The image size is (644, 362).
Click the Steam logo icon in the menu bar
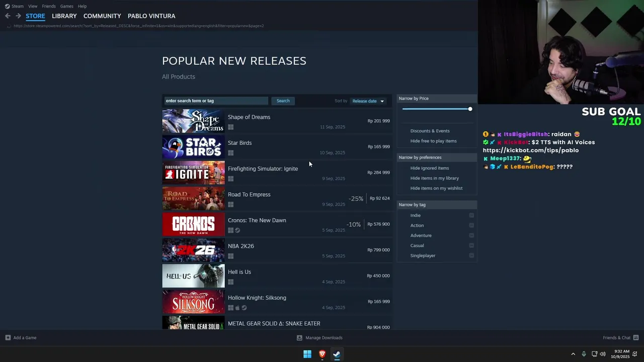click(x=7, y=6)
